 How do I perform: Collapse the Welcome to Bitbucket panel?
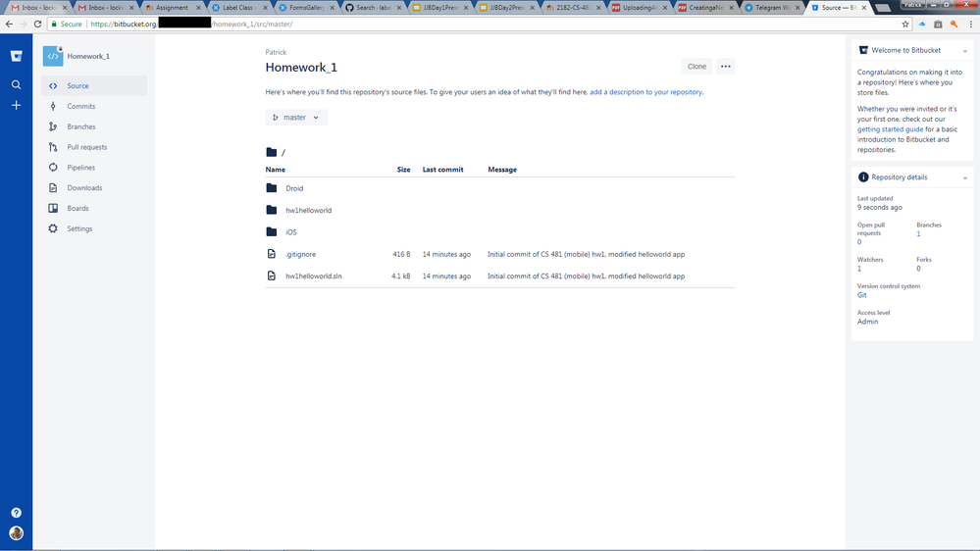point(965,51)
